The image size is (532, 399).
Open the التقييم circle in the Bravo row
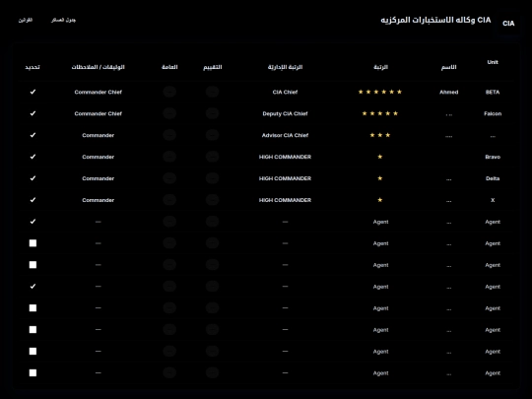tap(213, 157)
